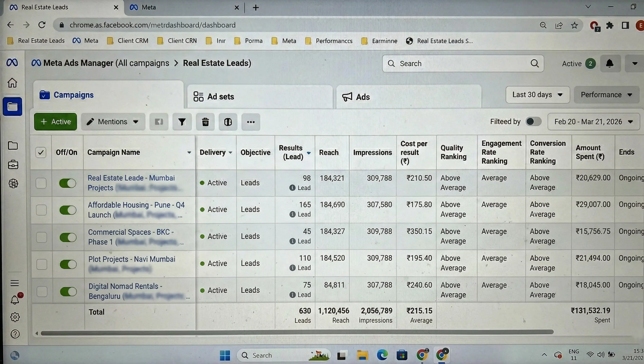Click the notification bell beside Active badge
This screenshot has width=644, height=364.
point(610,64)
